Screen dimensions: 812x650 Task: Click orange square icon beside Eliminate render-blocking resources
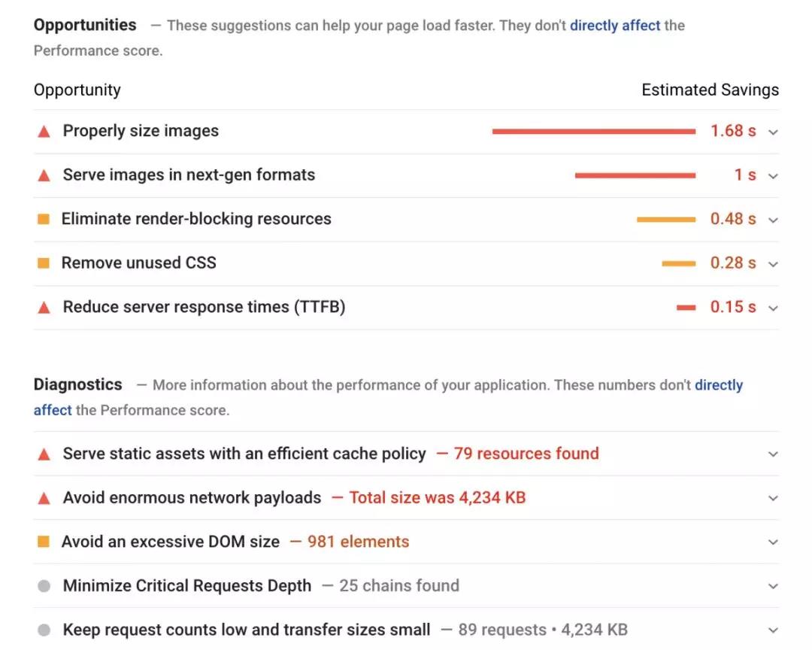tap(44, 219)
